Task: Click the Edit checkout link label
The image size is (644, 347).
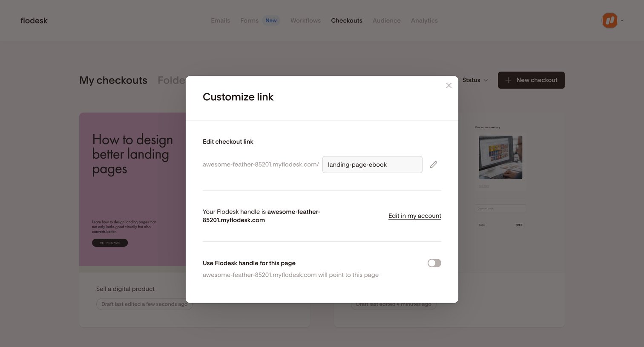Action: pos(228,142)
